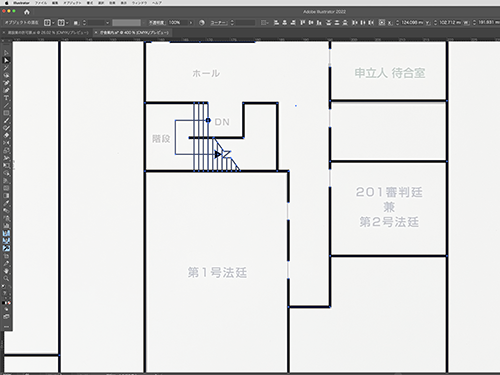Open the オブジェクト menu

(x=72, y=3)
